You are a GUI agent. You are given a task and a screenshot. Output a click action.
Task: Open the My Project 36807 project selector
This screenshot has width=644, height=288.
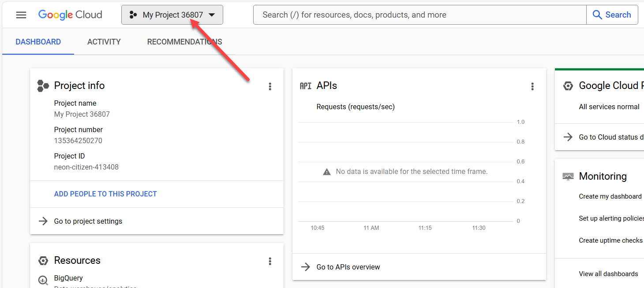click(x=172, y=15)
